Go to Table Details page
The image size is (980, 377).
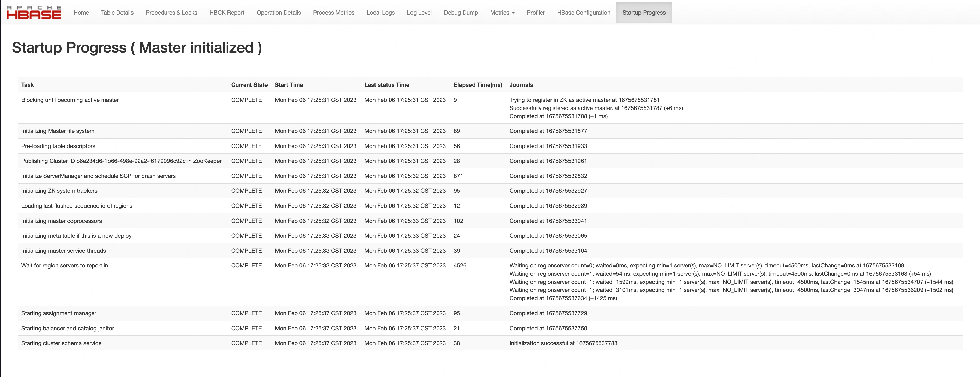(117, 13)
